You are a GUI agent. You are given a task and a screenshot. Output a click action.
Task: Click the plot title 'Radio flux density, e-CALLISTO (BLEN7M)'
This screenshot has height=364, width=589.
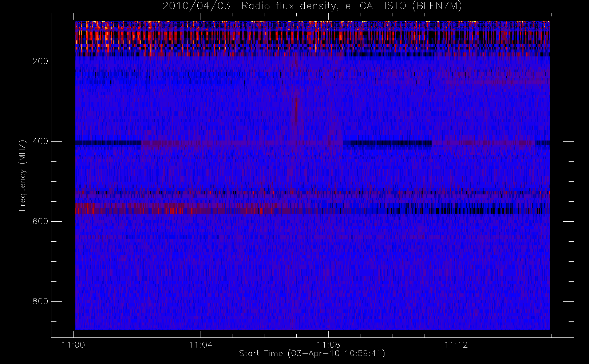tap(352, 6)
